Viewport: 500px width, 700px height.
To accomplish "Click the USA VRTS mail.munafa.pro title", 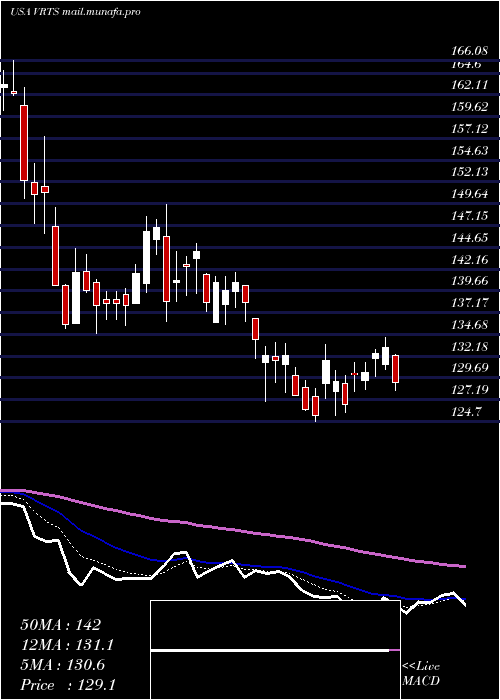I will pos(75,12).
